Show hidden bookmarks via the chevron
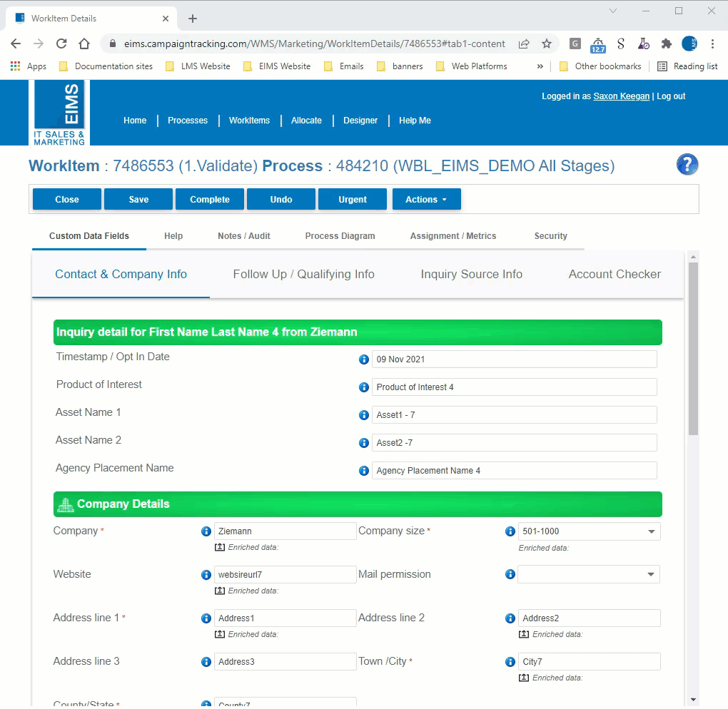This screenshot has height=709, width=728. [540, 66]
